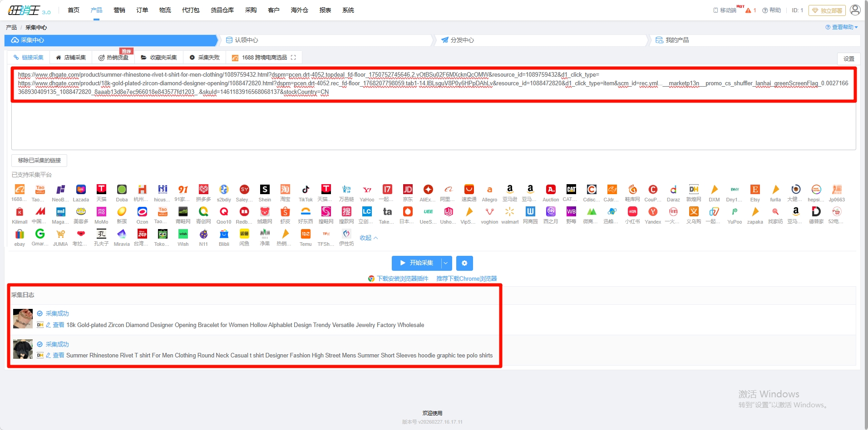This screenshot has width=868, height=430.
Task: Select the Lazada platform icon
Action: pos(81,190)
